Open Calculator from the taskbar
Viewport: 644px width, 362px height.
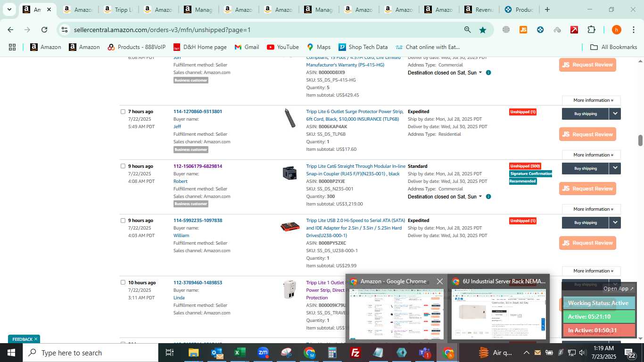(332, 353)
